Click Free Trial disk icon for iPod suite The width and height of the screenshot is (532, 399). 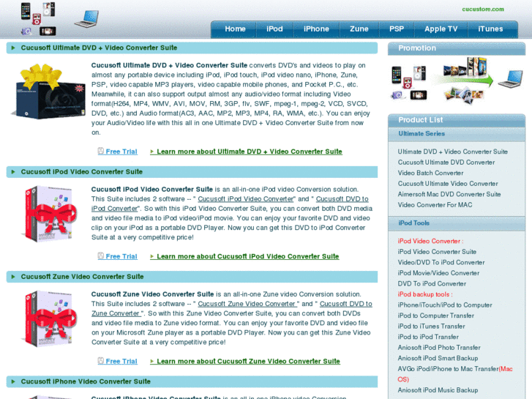[101, 256]
